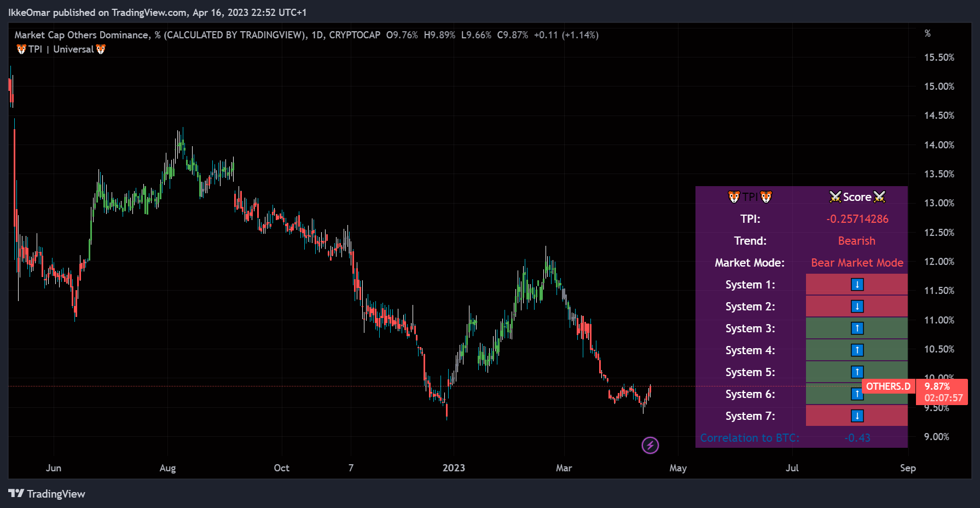The image size is (980, 508).
Task: Click the OTHERS.D price label tag
Action: [888, 386]
